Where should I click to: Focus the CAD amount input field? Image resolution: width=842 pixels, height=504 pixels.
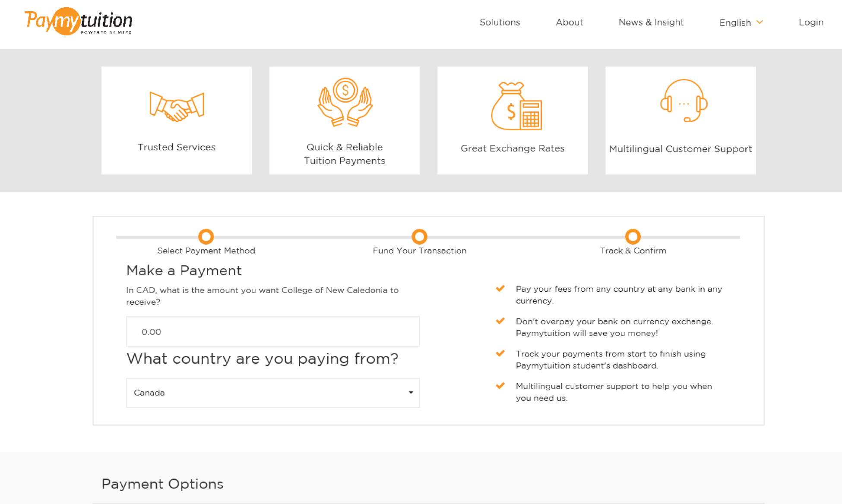272,331
